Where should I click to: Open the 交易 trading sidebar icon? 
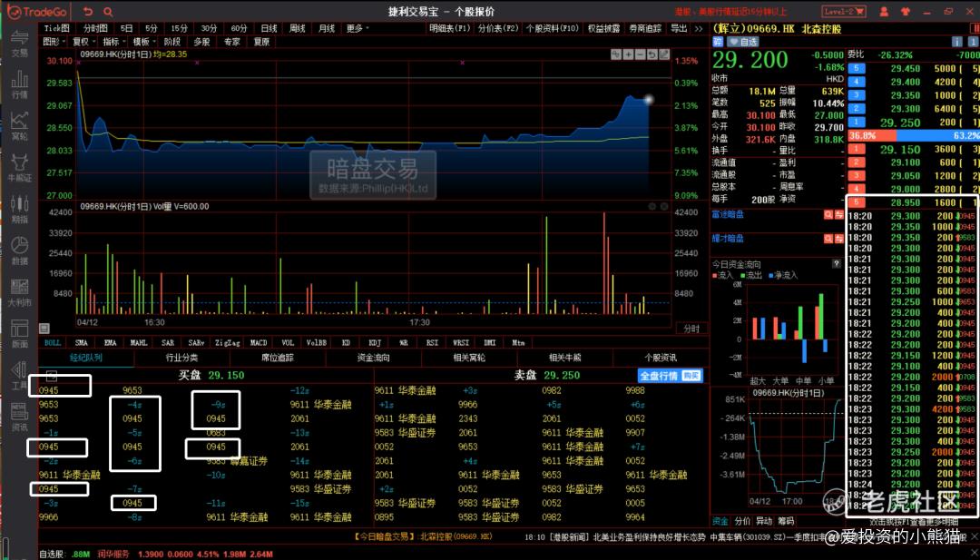20,44
